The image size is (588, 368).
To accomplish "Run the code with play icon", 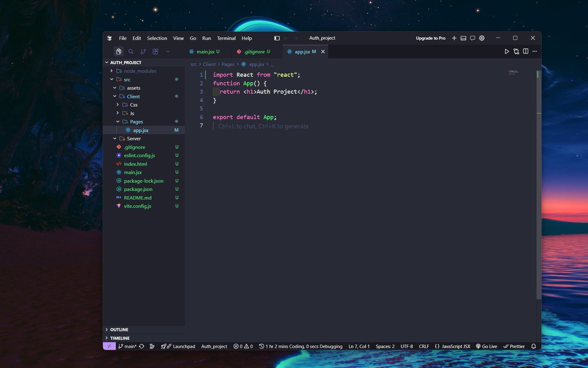I will (507, 52).
